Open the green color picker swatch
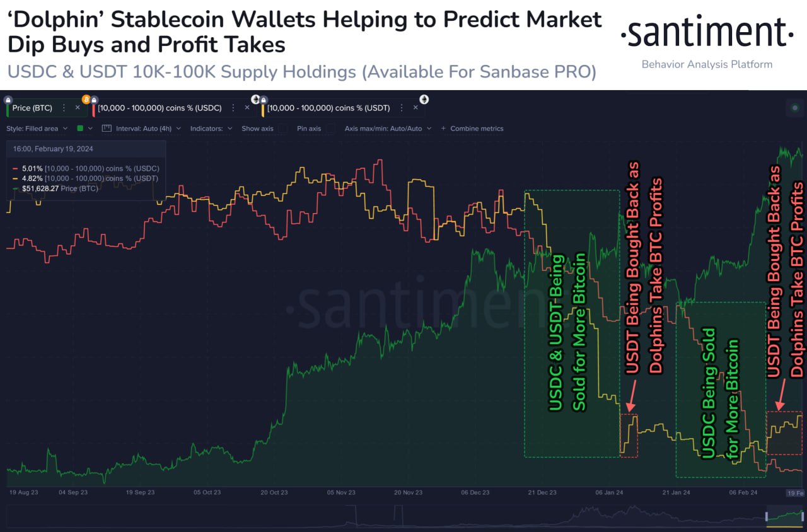This screenshot has width=807, height=532. tap(80, 129)
